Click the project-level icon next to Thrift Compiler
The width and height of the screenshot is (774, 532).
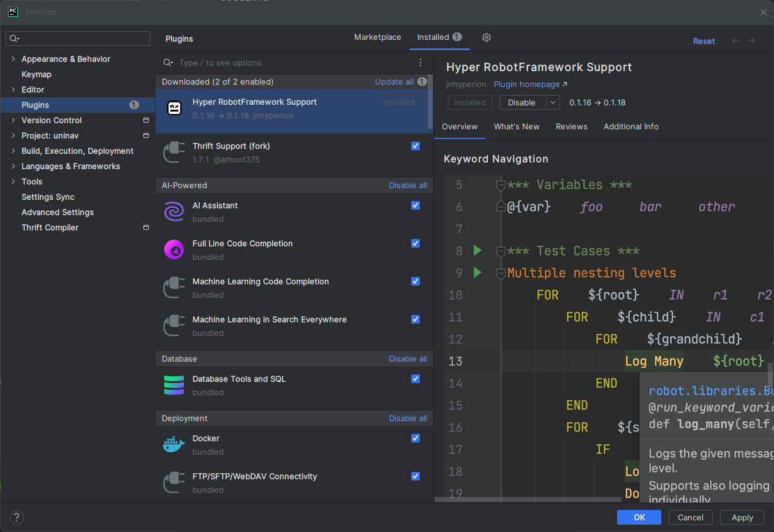point(146,227)
